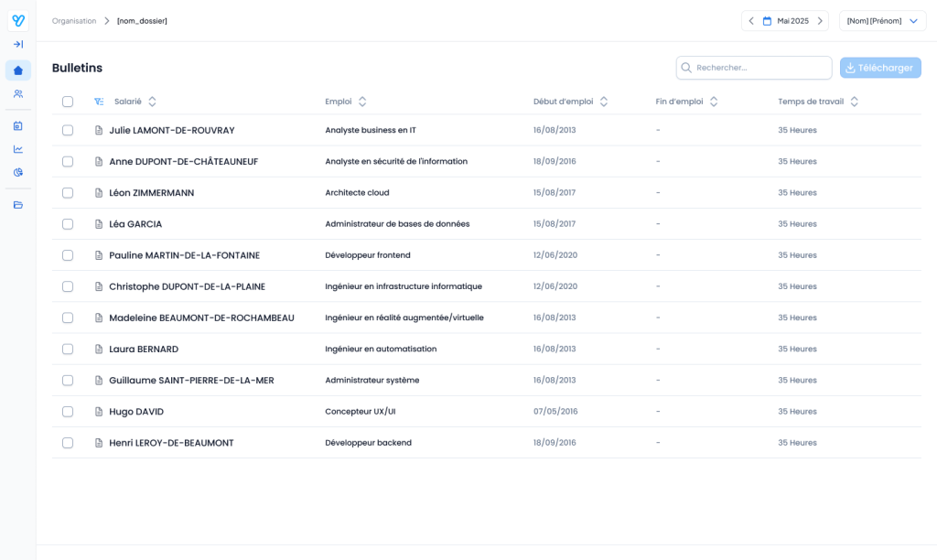Open the calendar icon in the sidebar
937x560 pixels.
[x=17, y=125]
